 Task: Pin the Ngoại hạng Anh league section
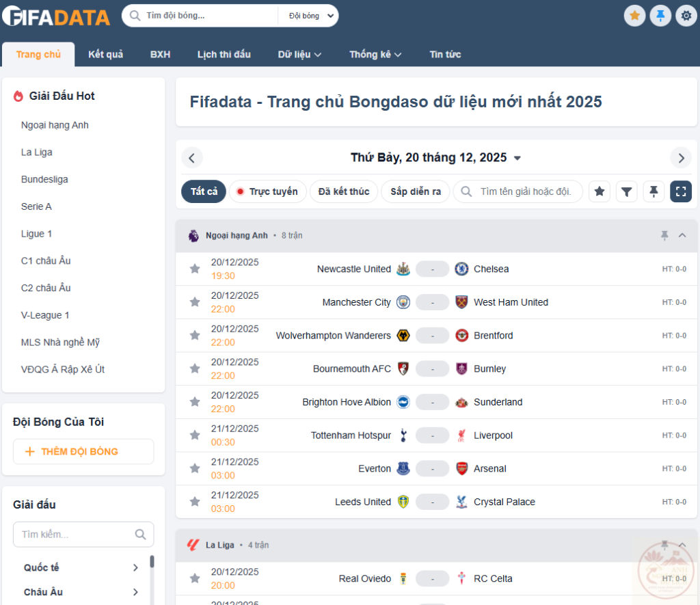coord(664,235)
